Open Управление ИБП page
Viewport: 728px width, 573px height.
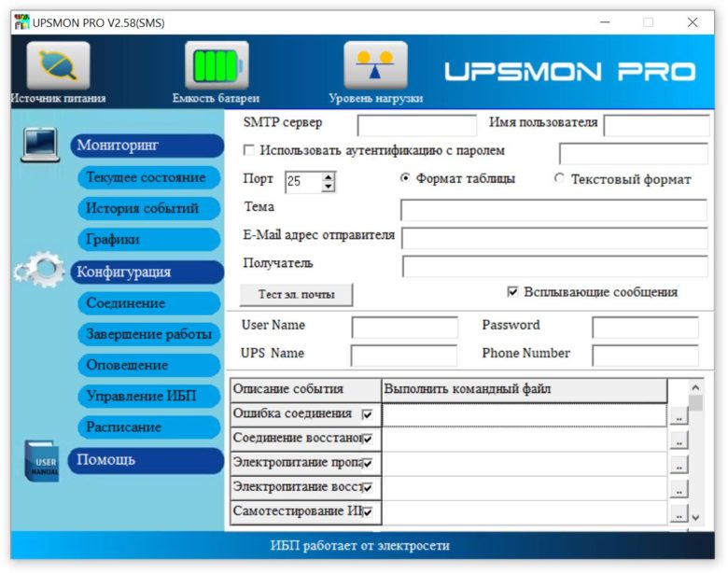tap(148, 396)
